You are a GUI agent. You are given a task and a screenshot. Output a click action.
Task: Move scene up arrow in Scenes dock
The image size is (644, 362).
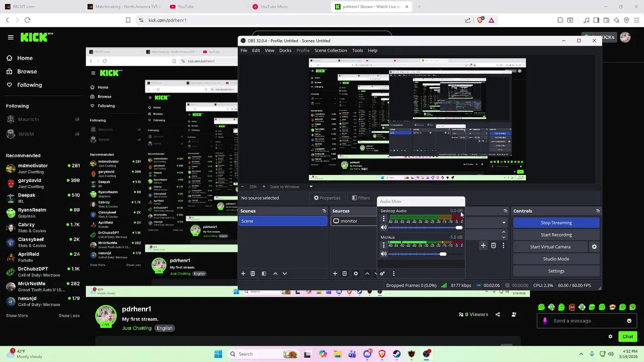(x=275, y=274)
